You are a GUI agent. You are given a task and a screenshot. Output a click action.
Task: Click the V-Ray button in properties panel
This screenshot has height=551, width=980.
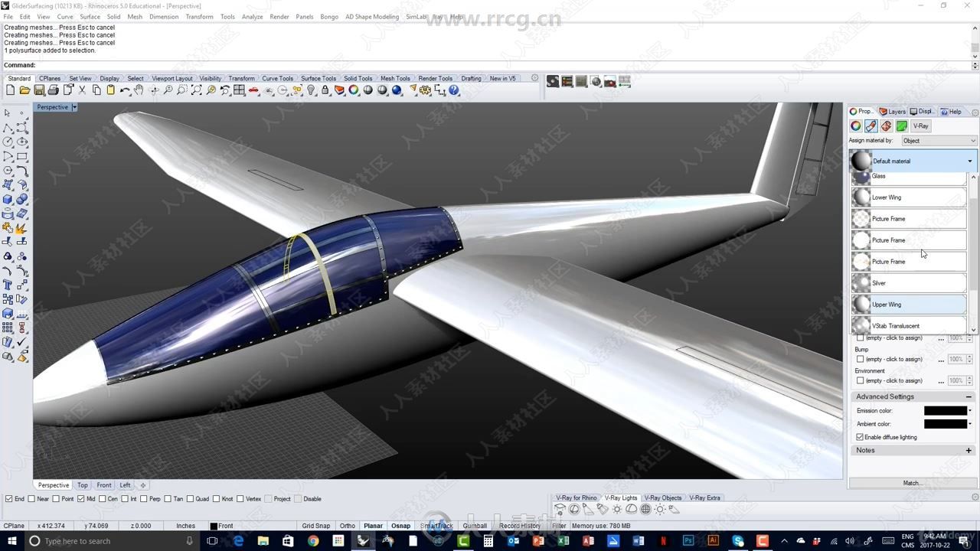920,126
